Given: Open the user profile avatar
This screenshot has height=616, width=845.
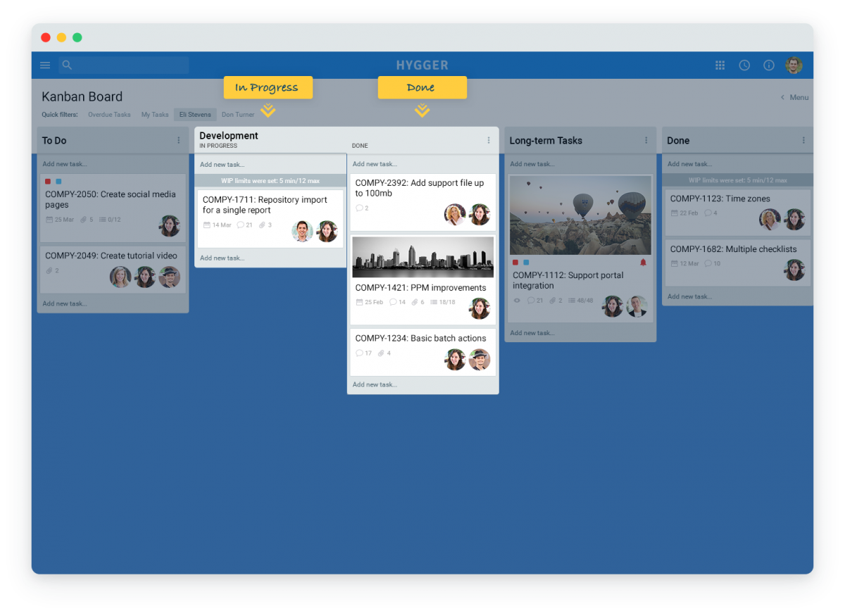Looking at the screenshot, I should coord(794,65).
